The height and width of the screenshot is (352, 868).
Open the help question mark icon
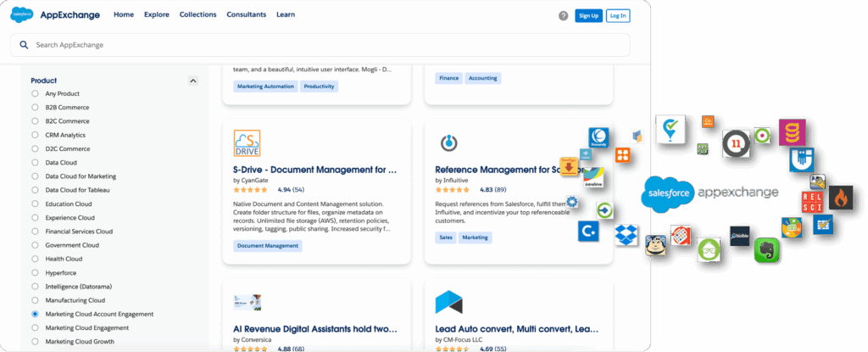[563, 15]
